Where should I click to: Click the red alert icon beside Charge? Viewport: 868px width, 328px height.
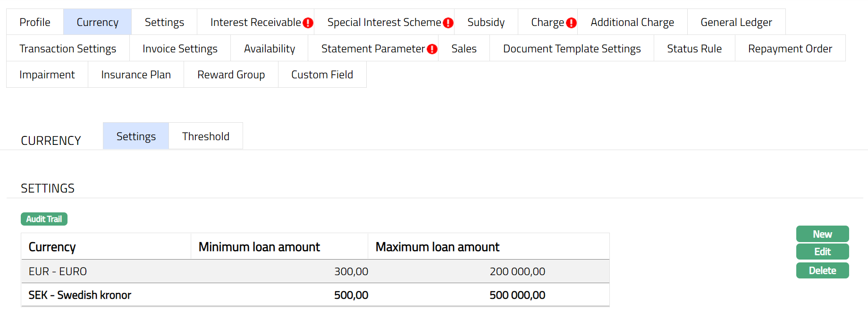point(571,23)
